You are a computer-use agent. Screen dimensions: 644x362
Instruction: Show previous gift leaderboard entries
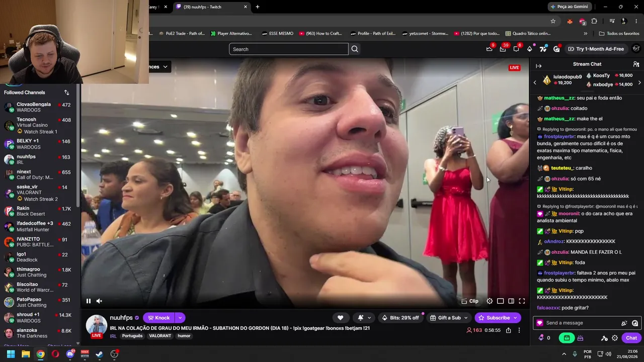click(535, 82)
